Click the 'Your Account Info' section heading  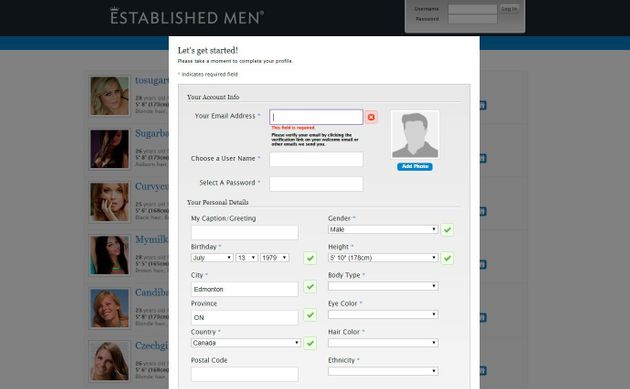[213, 97]
